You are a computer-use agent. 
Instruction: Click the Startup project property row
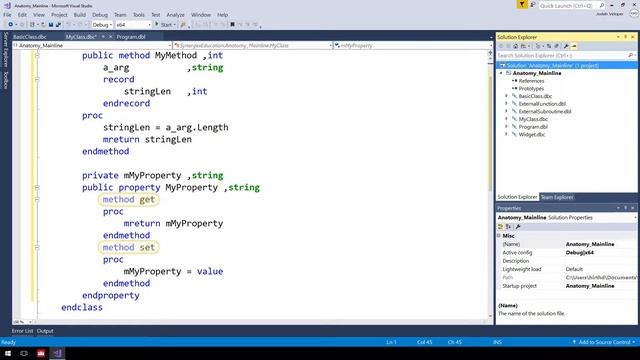tap(567, 286)
